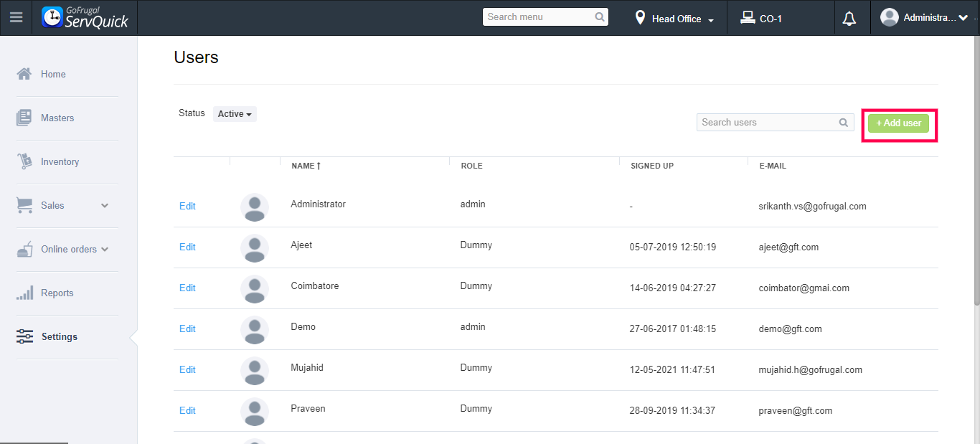Click the Inventory hand-truck icon
Image resolution: width=980 pixels, height=444 pixels.
click(x=24, y=161)
